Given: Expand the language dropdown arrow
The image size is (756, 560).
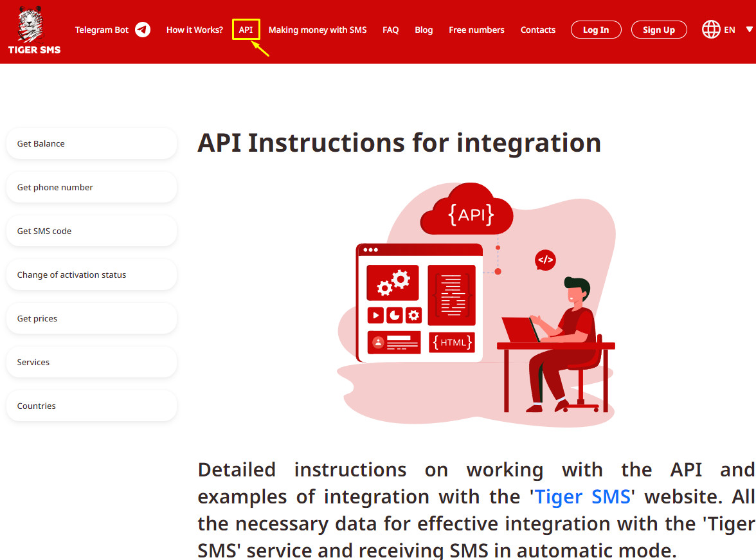Looking at the screenshot, I should (750, 30).
